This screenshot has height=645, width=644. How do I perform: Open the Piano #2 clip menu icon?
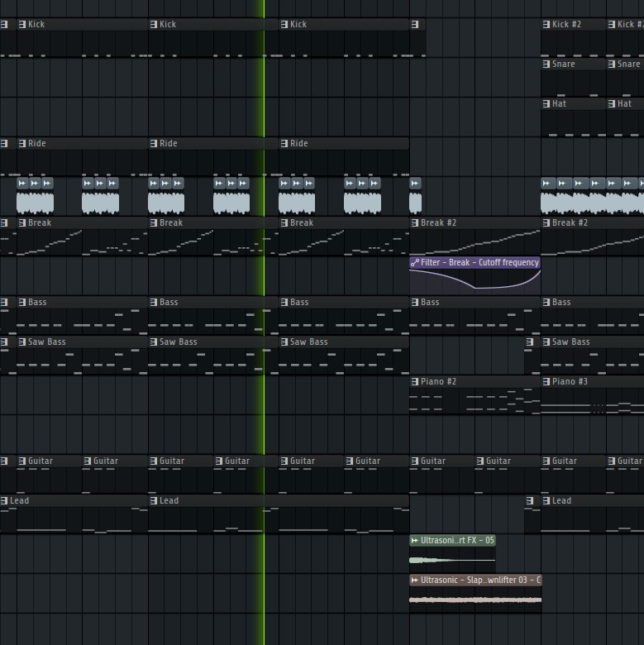pos(415,382)
